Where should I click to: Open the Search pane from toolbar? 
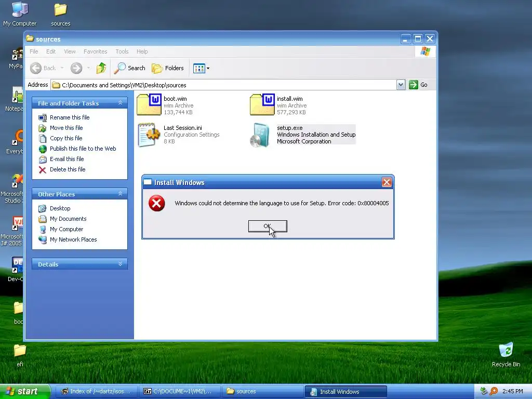[x=129, y=68]
